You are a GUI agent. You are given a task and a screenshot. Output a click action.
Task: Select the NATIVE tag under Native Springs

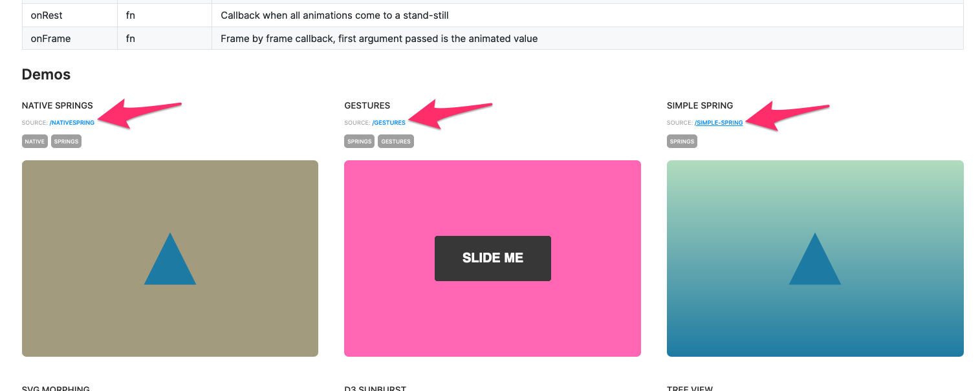(34, 141)
